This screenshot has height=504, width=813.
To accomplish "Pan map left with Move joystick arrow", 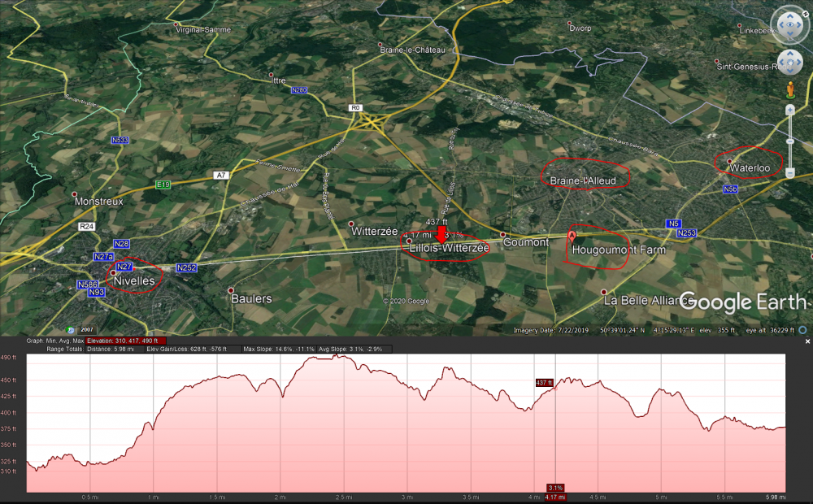I will point(781,63).
